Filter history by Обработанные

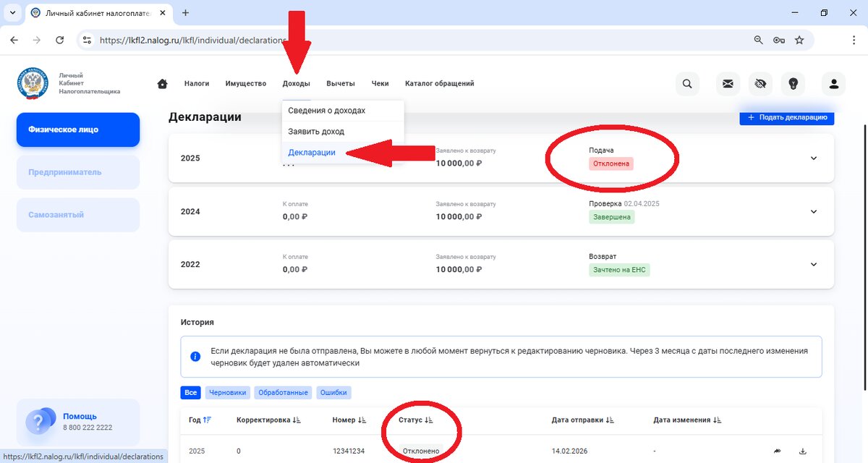tap(283, 393)
